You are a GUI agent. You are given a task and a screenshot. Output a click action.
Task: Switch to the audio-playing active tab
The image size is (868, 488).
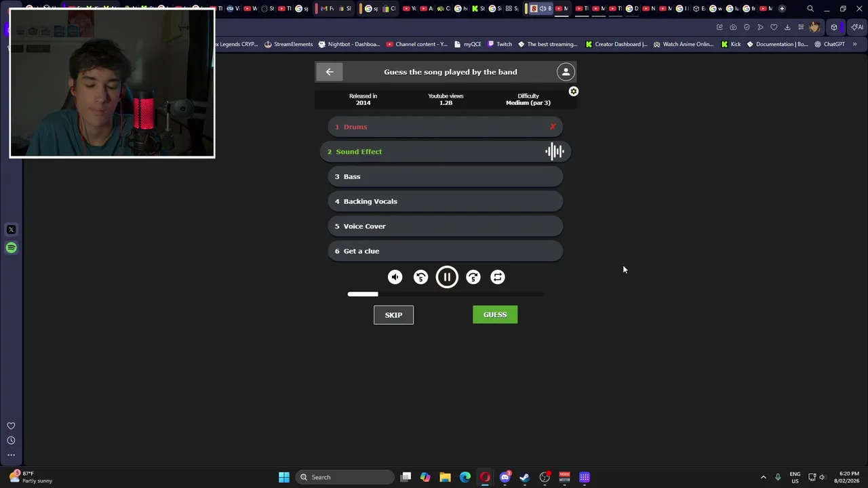540,9
